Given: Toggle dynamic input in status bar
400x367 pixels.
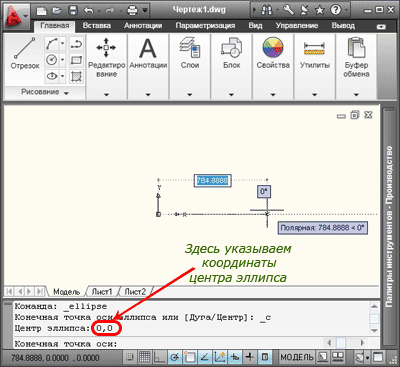Looking at the screenshot, I should (235, 357).
